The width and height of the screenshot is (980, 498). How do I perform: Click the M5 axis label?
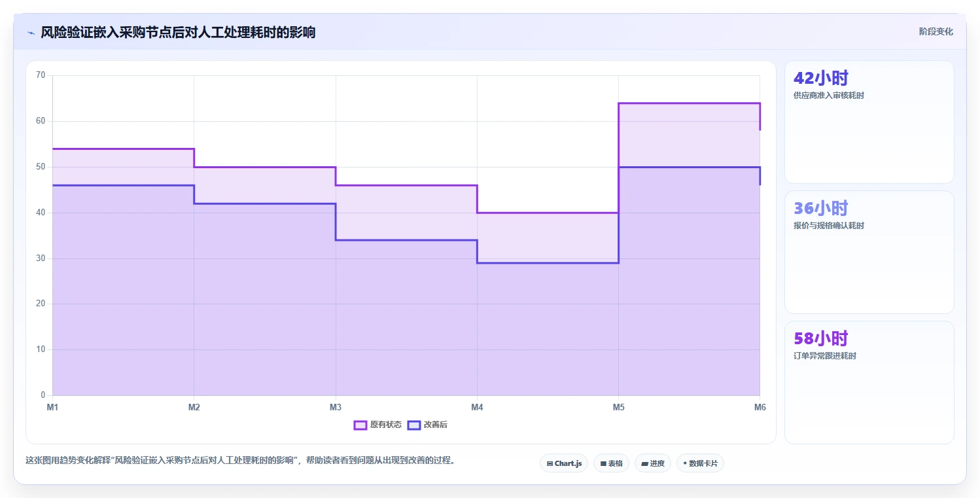coord(618,408)
